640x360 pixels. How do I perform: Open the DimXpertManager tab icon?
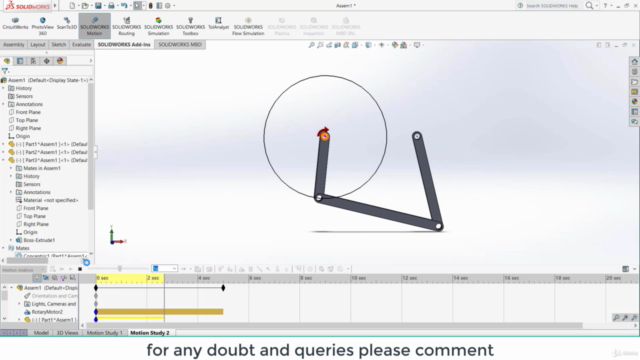[x=47, y=61]
